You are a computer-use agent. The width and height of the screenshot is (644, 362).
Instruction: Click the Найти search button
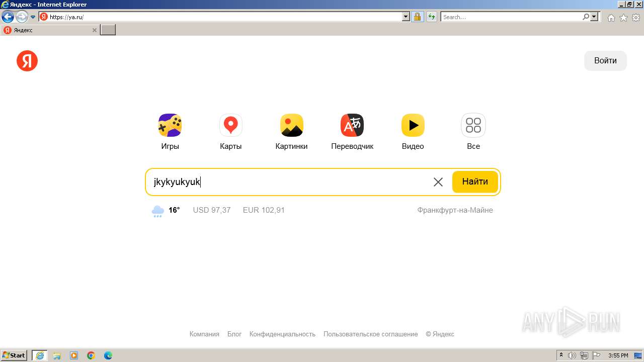[475, 182]
